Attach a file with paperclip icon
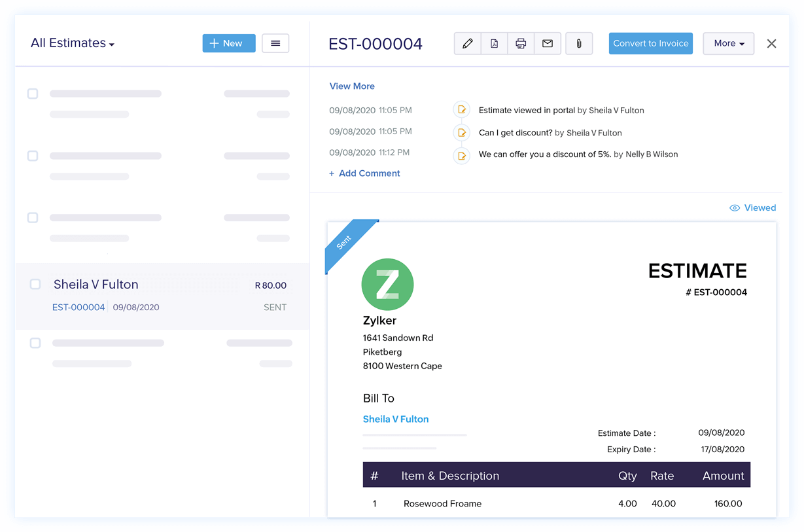 579,44
